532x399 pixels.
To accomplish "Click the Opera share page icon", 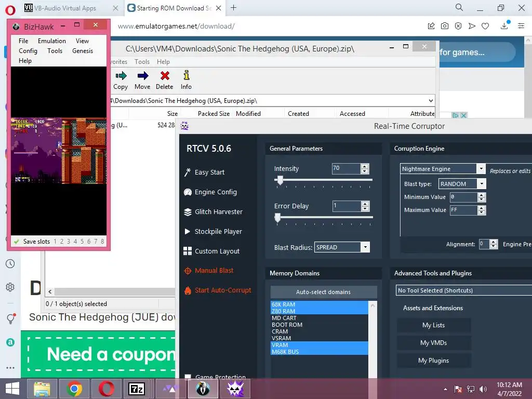I will tap(431, 26).
